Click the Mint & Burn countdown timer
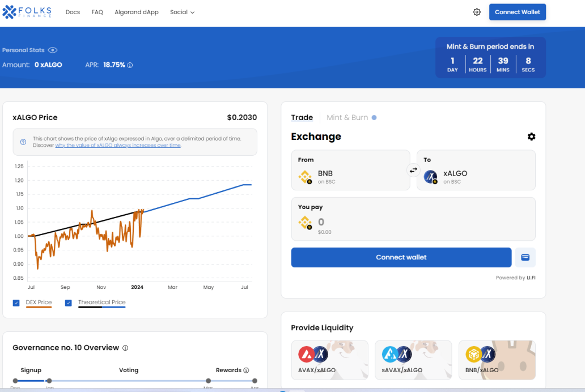The width and height of the screenshot is (585, 392). [x=490, y=57]
